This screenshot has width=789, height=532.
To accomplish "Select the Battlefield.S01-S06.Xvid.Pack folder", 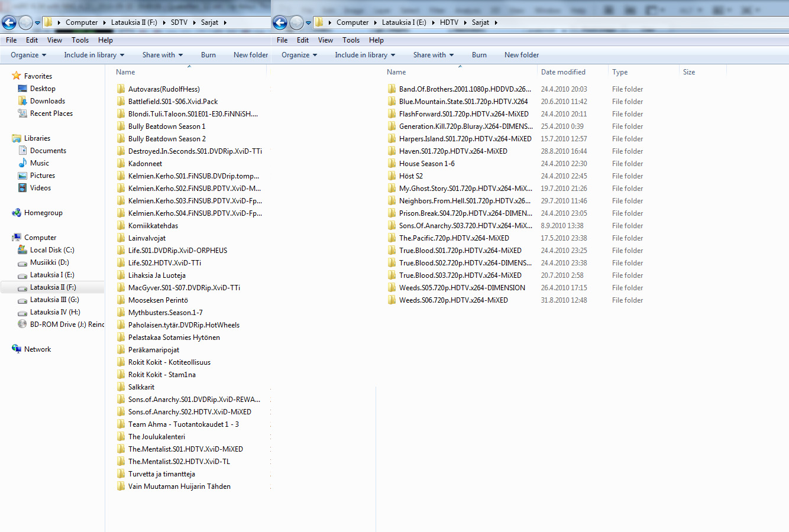I will click(173, 102).
